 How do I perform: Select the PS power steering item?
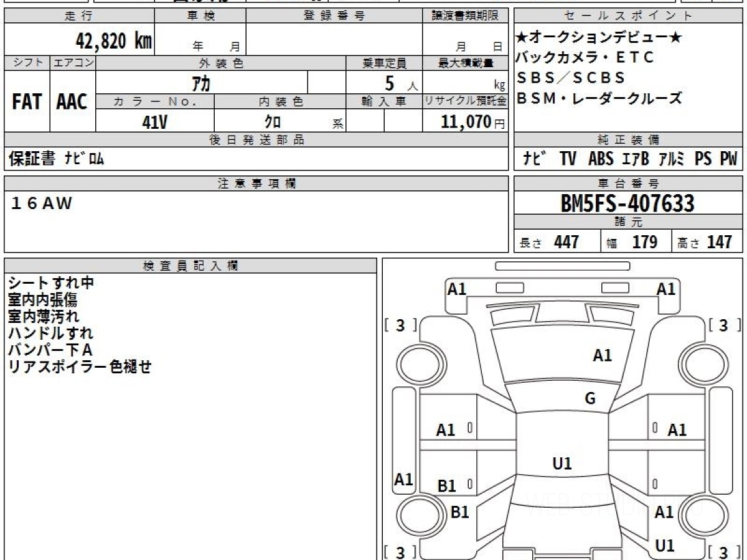(x=703, y=159)
